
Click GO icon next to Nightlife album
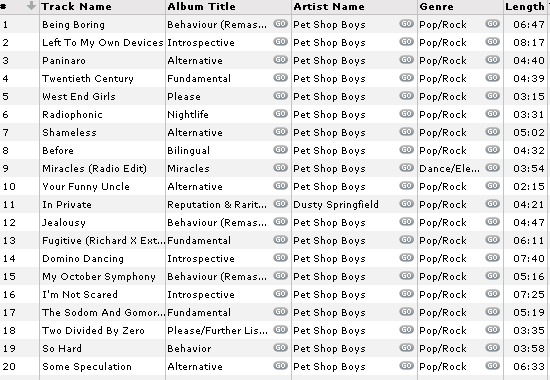point(281,114)
